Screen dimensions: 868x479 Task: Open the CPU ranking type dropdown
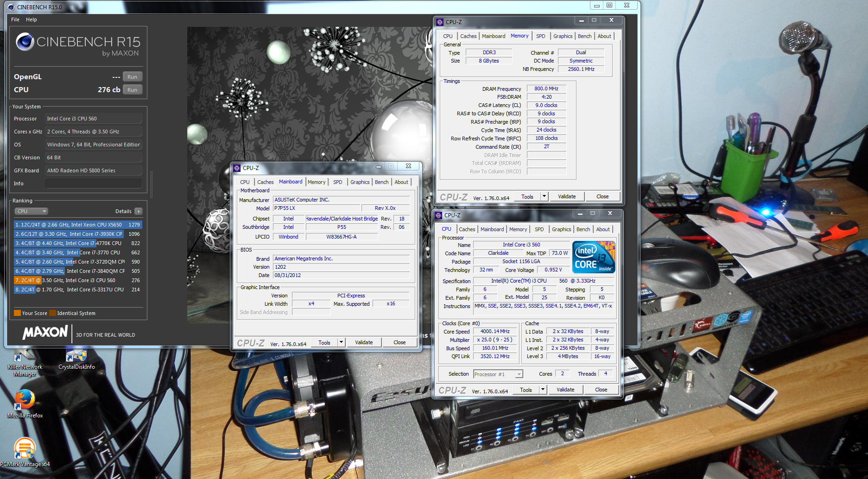[32, 211]
